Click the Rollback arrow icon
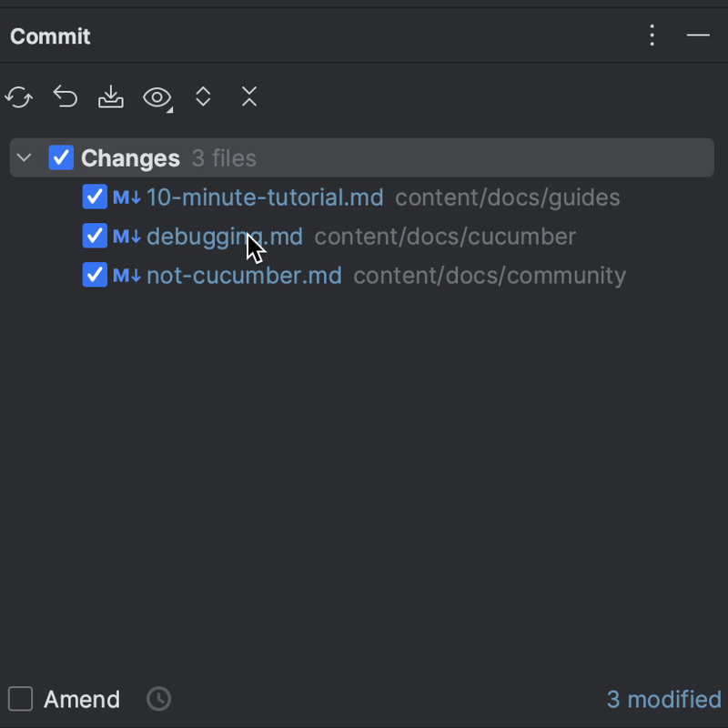Viewport: 728px width, 728px height. point(65,96)
